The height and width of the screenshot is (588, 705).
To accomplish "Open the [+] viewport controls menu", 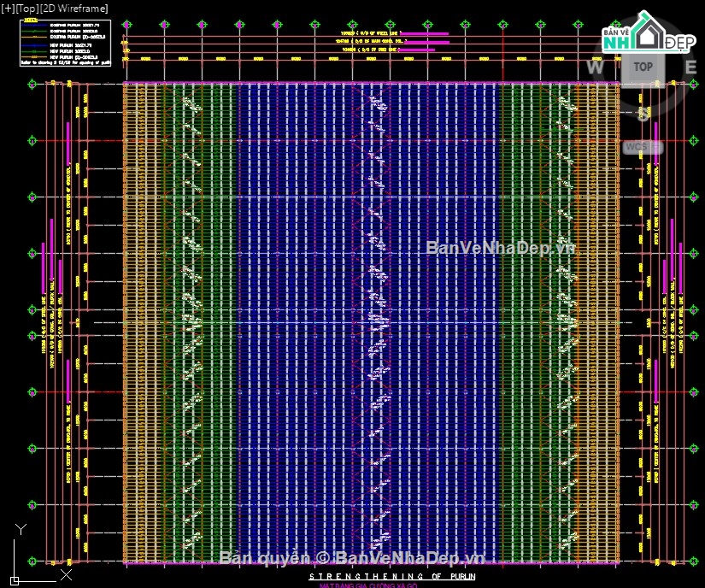I will [8, 9].
